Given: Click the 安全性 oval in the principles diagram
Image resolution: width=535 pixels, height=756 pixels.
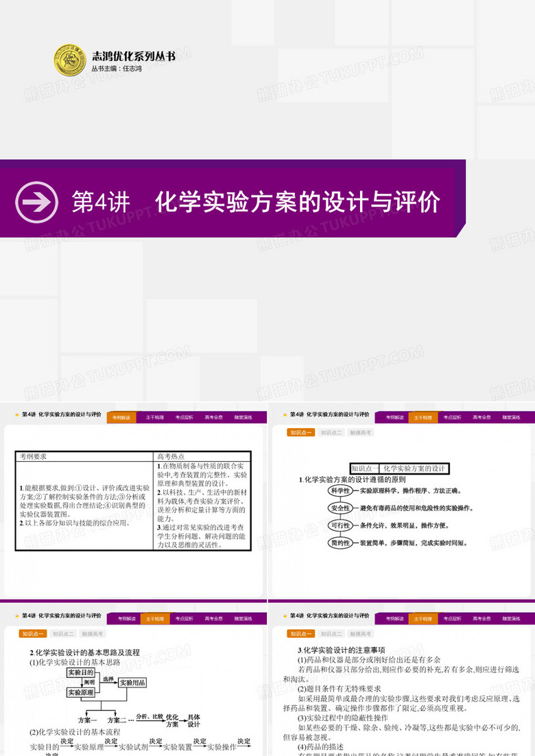Looking at the screenshot, I should tap(340, 508).
